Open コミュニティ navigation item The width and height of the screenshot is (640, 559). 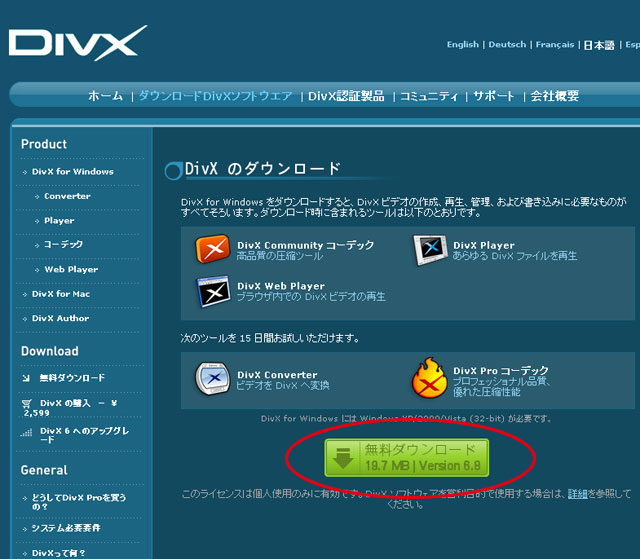coord(429,96)
